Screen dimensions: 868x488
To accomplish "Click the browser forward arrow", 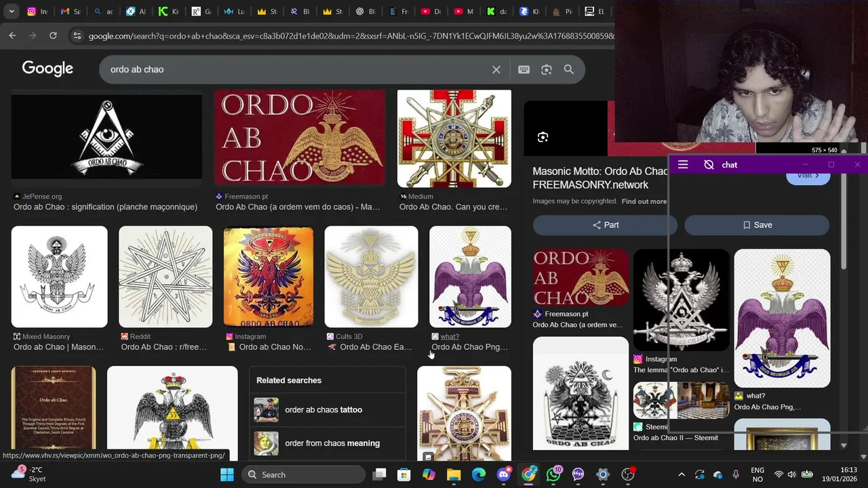I will pos(33,36).
